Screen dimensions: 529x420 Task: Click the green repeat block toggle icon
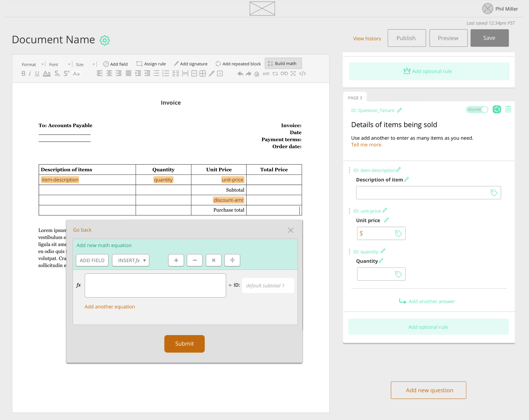point(497,109)
